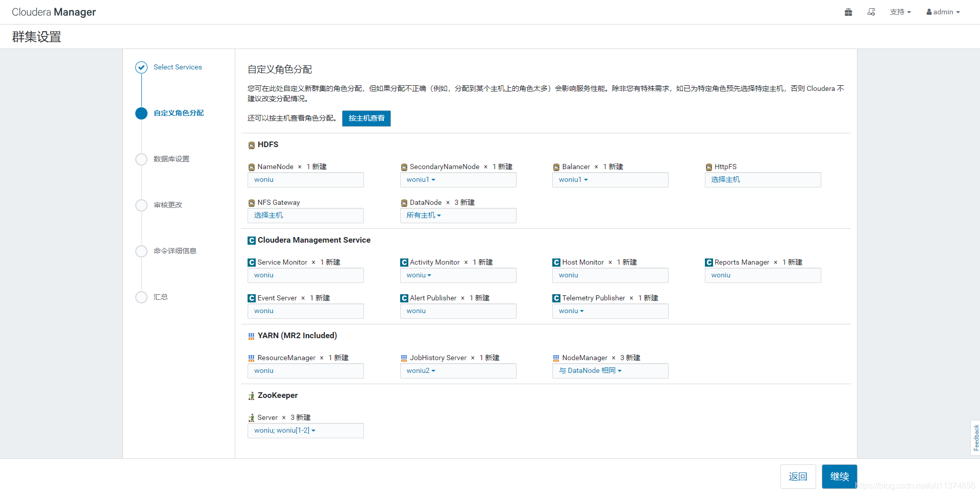Click the Alert Publisher icon

(x=404, y=298)
